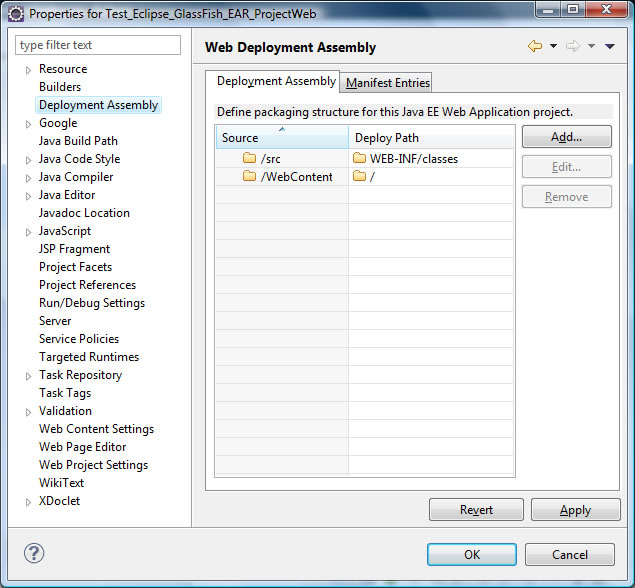
Task: Click the Apply button
Action: tap(575, 509)
